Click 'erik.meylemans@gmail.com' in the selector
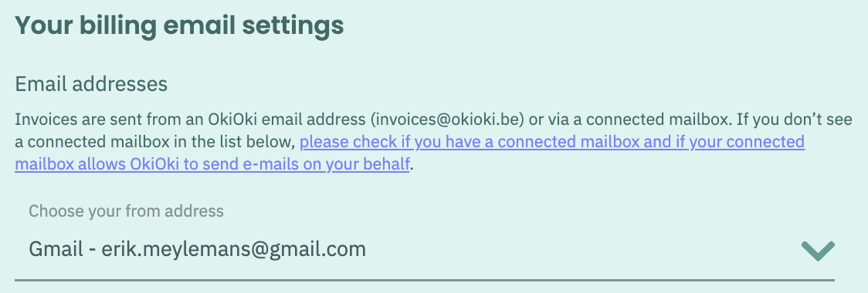 tap(234, 249)
